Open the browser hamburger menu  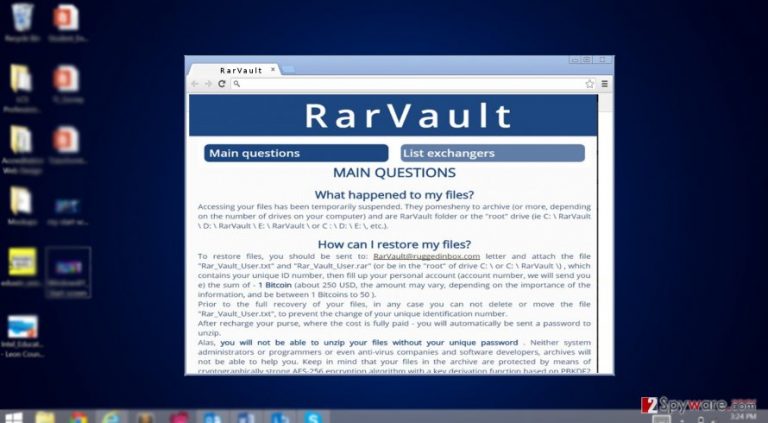pos(604,84)
